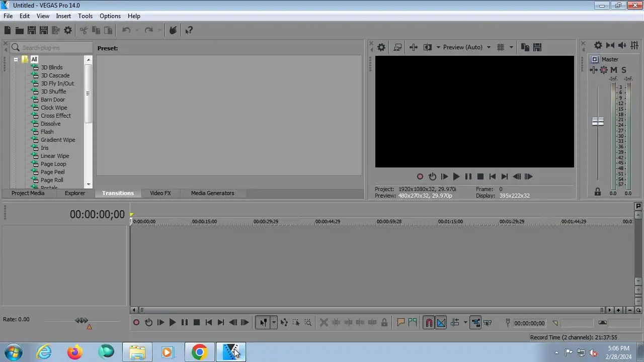644x362 pixels.
Task: Toggle preview on external monitor icon
Action: (397, 47)
